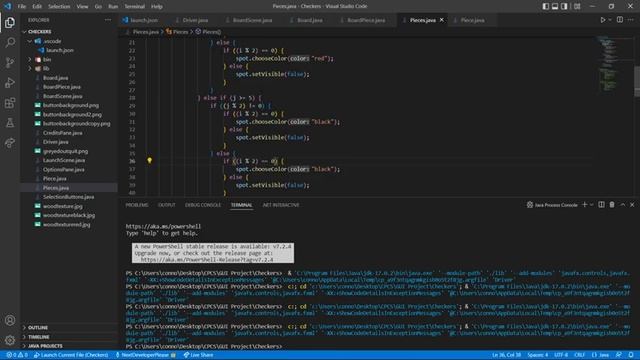Viewport: 640px width, 360px height.
Task: Open Explorer Views and More Actions ellipsis
Action: (108, 20)
